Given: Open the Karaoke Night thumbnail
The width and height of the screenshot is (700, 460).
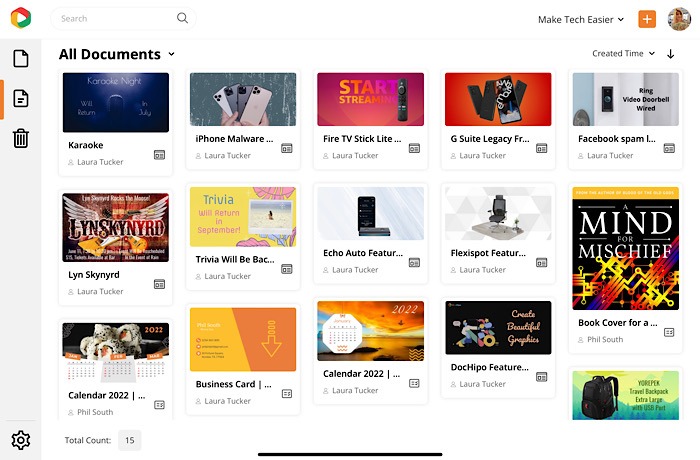Looking at the screenshot, I should 116,102.
